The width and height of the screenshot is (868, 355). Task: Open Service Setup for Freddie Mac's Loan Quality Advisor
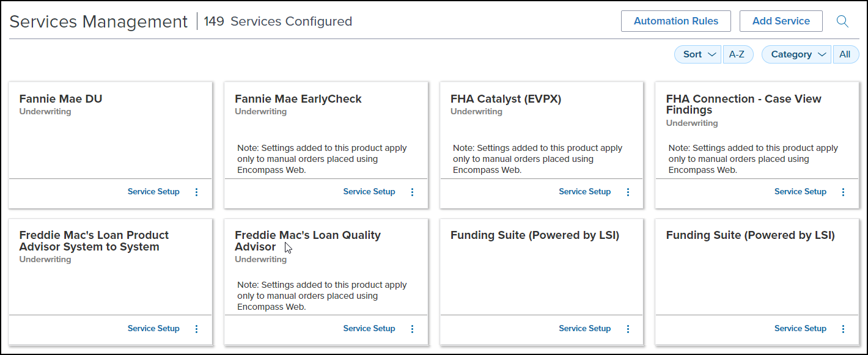tap(369, 329)
